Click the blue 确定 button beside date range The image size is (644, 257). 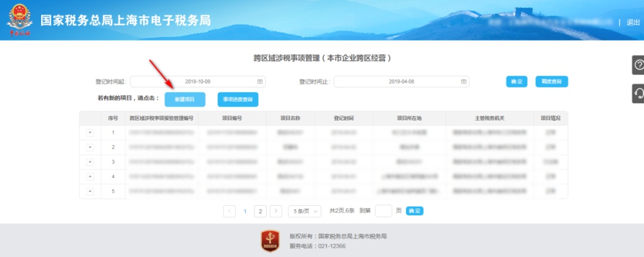pyautogui.click(x=516, y=82)
